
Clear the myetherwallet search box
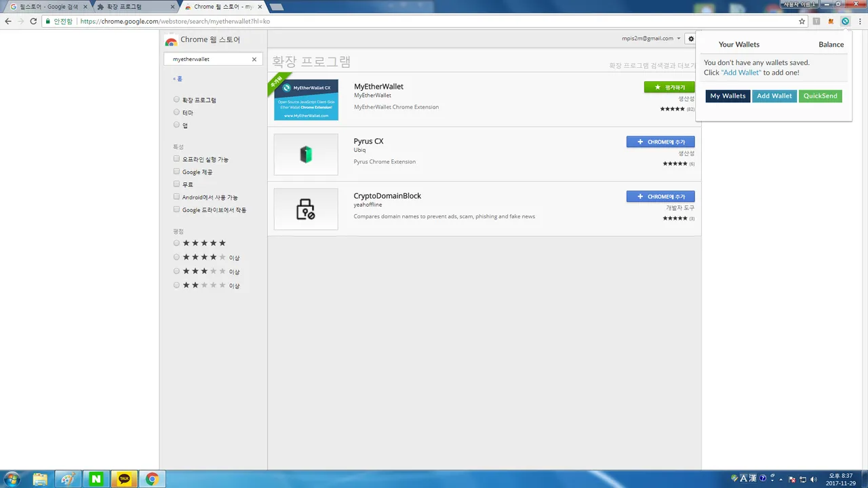pyautogui.click(x=254, y=59)
